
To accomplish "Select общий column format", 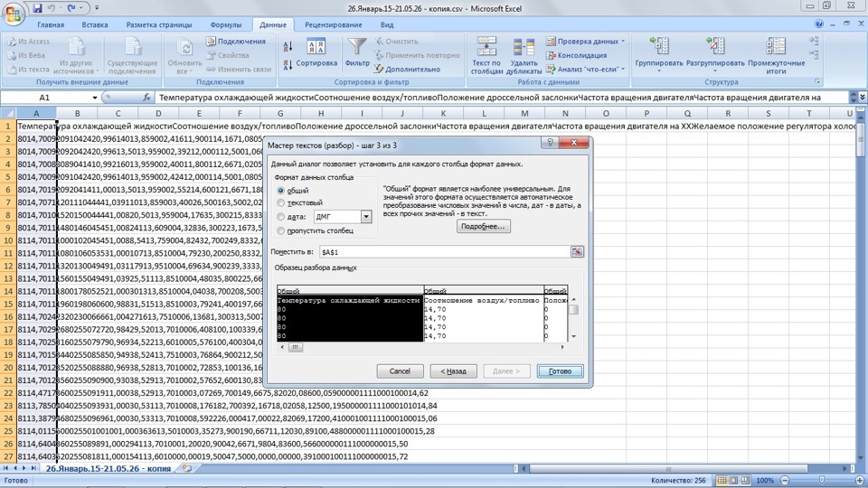I will point(280,191).
